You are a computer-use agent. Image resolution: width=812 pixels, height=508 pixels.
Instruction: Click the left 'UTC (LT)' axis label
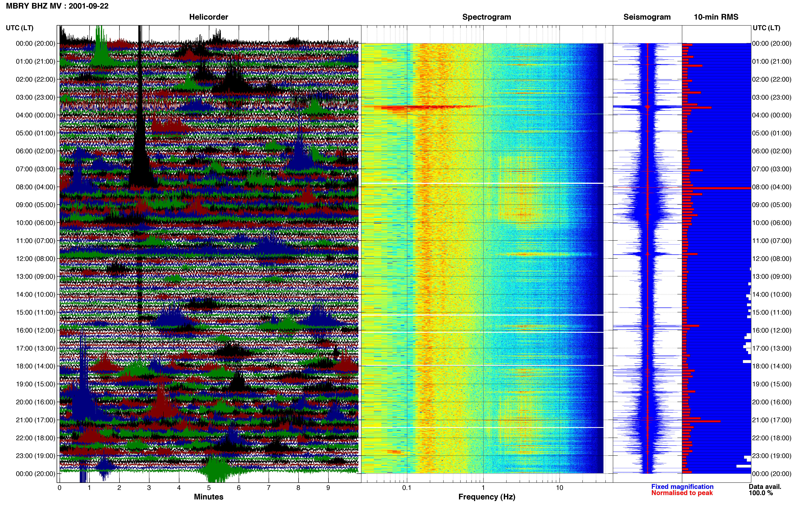tap(20, 28)
